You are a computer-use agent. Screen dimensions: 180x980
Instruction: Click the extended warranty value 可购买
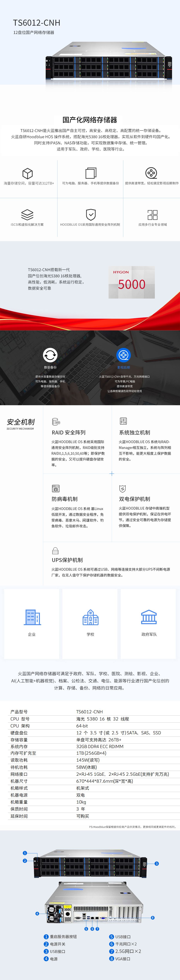click(x=83, y=816)
